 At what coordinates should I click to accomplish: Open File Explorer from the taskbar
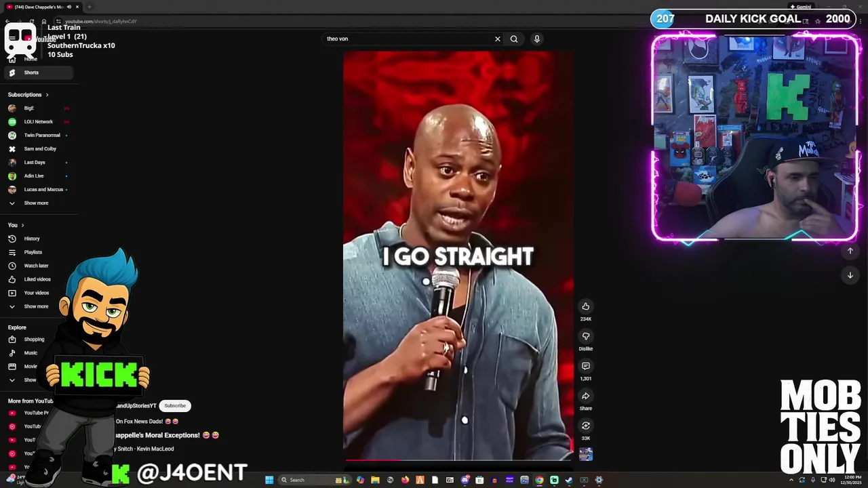pos(375,480)
